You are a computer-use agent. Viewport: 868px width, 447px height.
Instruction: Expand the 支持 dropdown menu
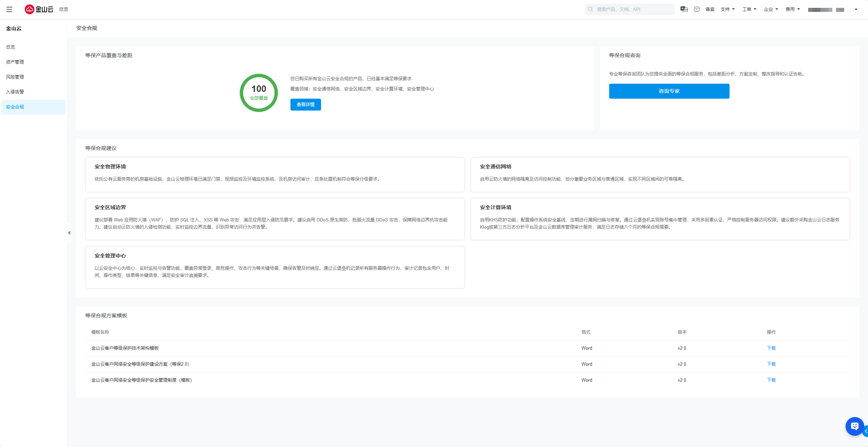[728, 9]
